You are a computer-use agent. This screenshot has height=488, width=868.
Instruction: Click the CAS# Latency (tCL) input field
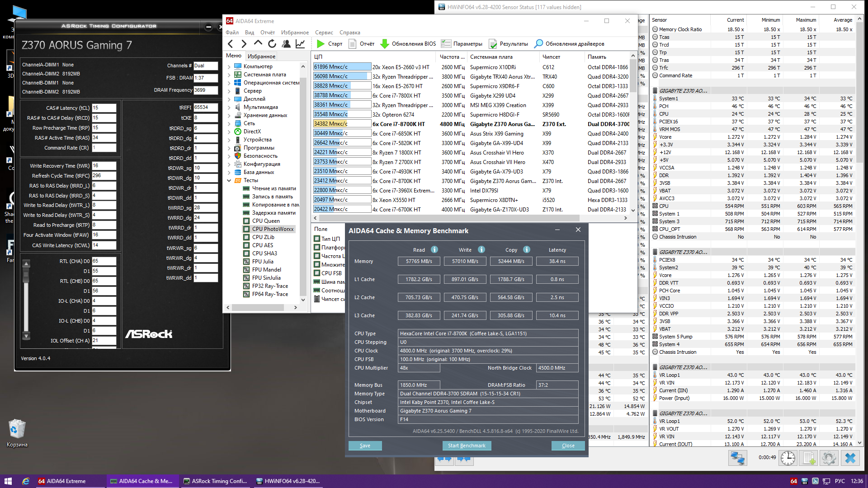[x=104, y=108]
